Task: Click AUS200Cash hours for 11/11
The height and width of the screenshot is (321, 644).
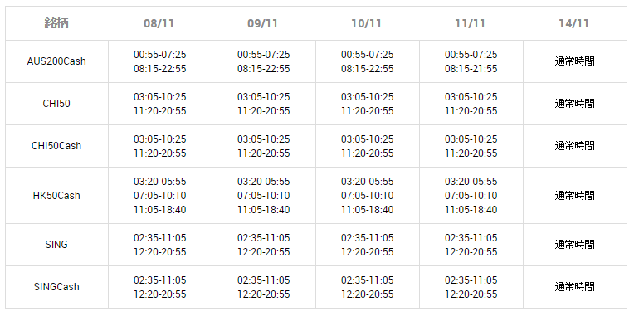Action: (x=471, y=61)
